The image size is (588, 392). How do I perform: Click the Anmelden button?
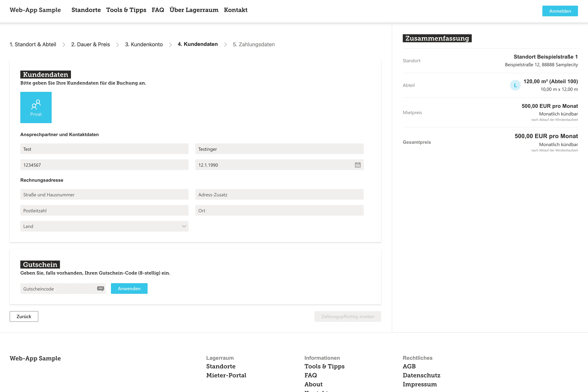(560, 11)
